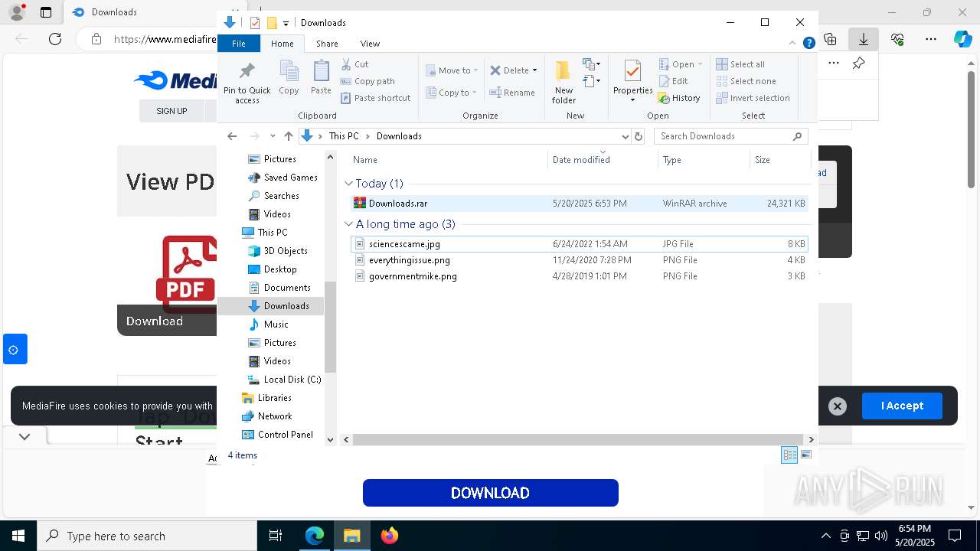Open Microsoft Edge from the taskbar
This screenshot has height=551, width=980.
pos(315,536)
